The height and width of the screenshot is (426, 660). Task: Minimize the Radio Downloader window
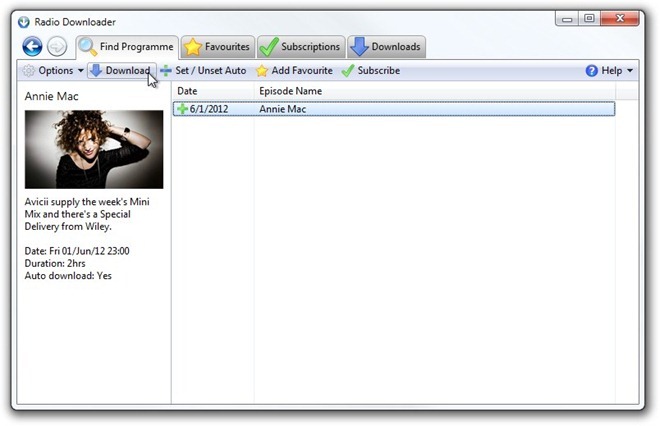pyautogui.click(x=567, y=19)
